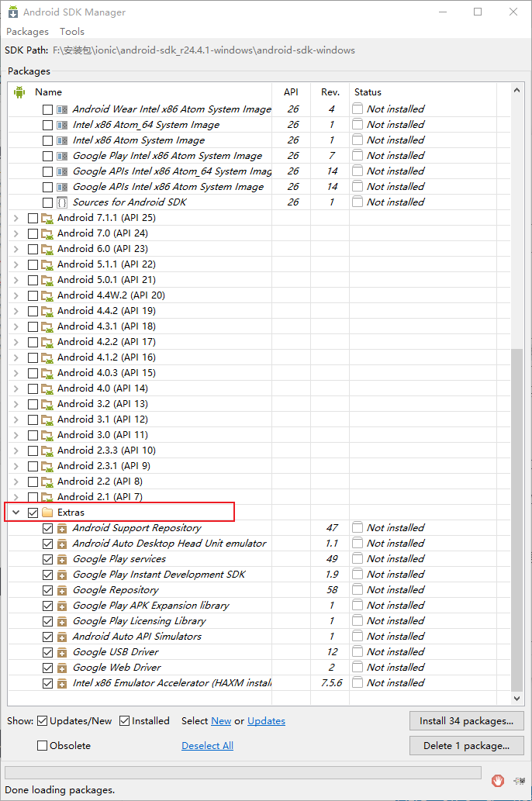Click Google Repository package icon
532x801 pixels.
point(62,591)
